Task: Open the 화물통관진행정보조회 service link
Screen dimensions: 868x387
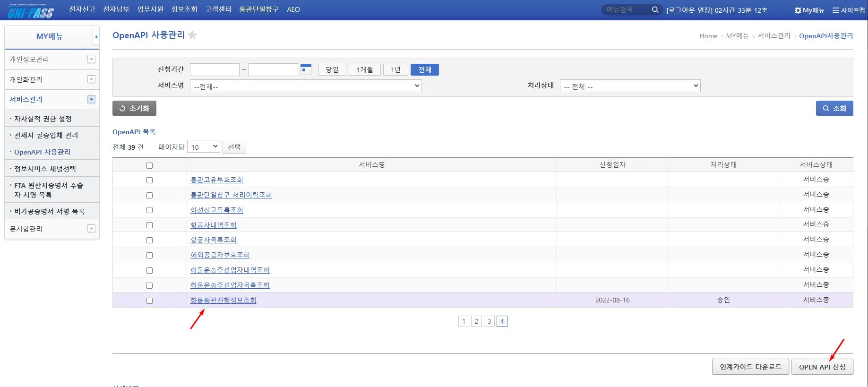Action: click(x=223, y=300)
